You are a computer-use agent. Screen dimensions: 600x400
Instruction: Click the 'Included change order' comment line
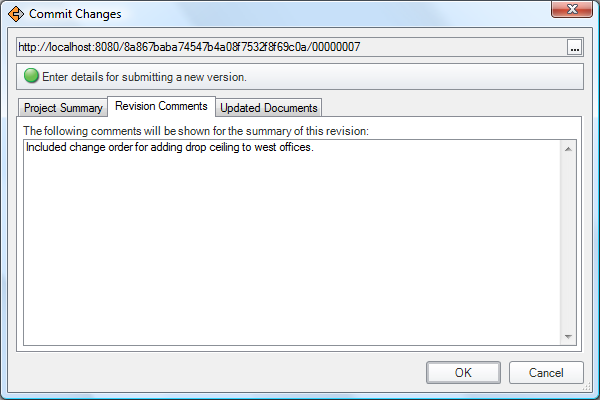(170, 147)
